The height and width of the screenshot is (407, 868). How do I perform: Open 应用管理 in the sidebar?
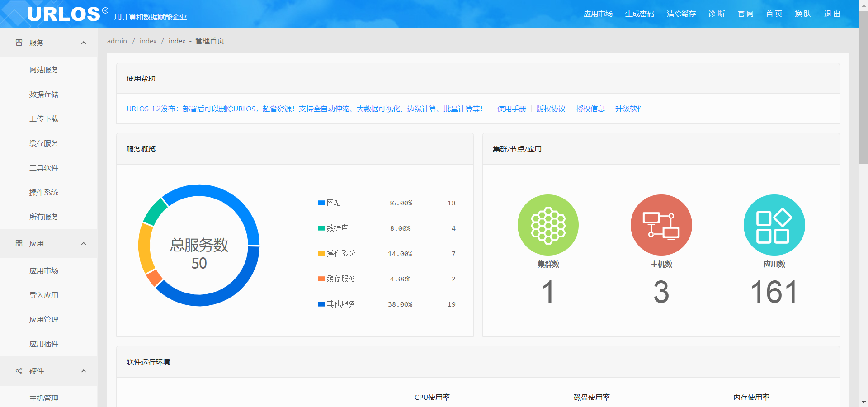coord(44,320)
